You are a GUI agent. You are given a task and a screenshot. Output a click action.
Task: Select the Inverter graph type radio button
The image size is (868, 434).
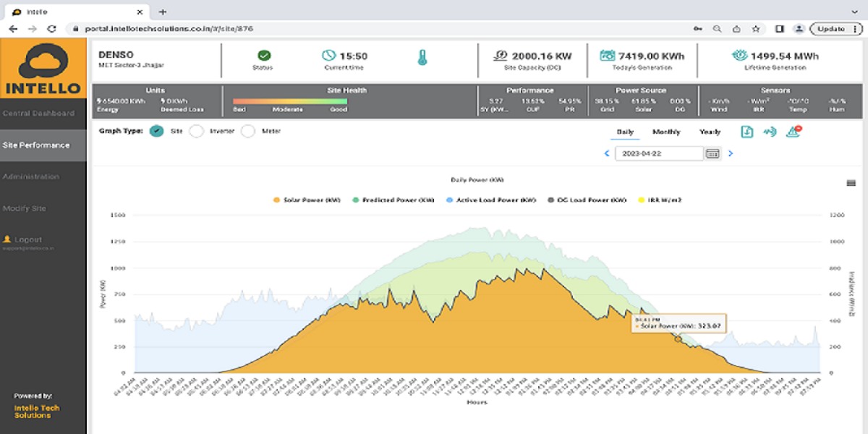click(196, 131)
